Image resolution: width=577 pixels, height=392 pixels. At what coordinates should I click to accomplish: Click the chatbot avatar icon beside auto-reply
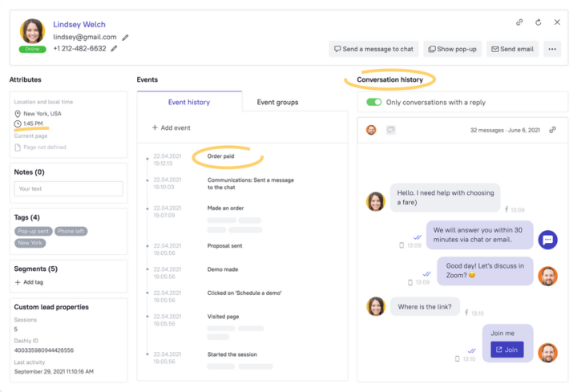pos(547,240)
